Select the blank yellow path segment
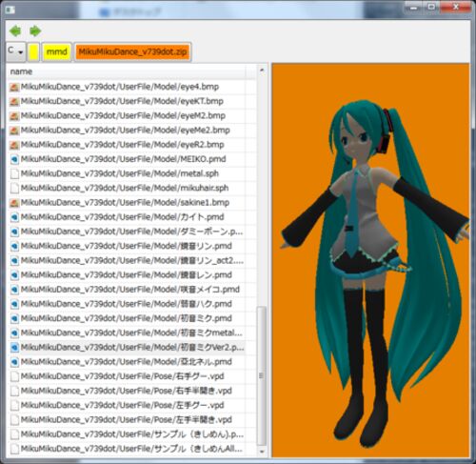 (x=33, y=51)
